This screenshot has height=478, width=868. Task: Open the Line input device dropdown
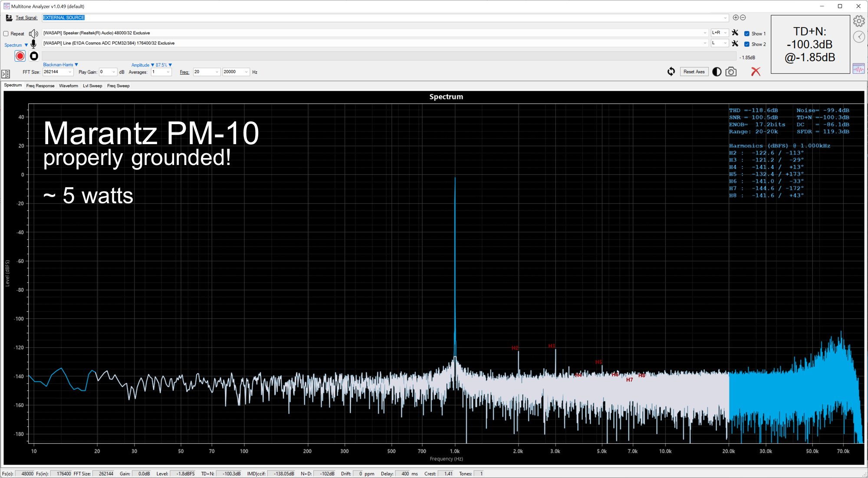pyautogui.click(x=704, y=43)
